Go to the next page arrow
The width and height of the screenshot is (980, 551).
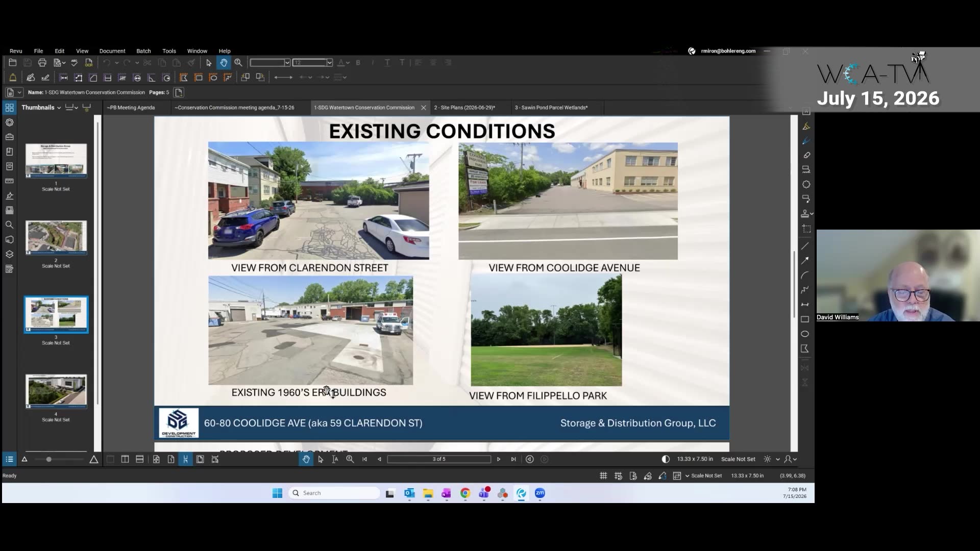(x=499, y=459)
